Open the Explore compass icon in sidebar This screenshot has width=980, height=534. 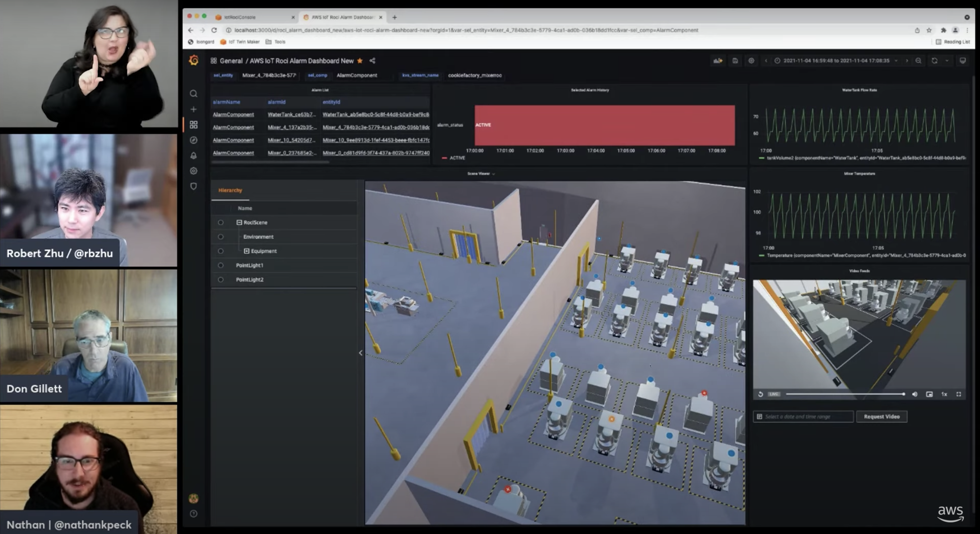coord(194,140)
